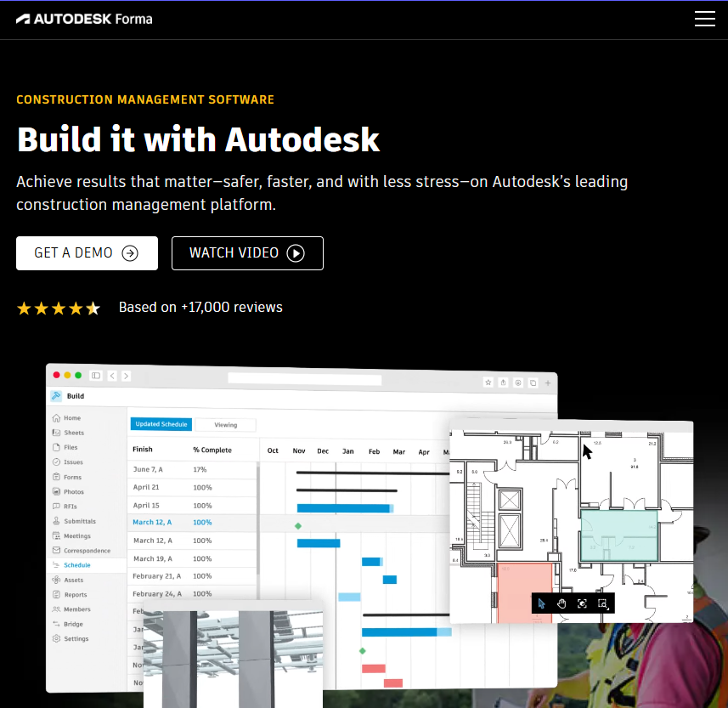Click the Based on +17,000 reviews text
Viewport: 728px width, 708px height.
[200, 307]
